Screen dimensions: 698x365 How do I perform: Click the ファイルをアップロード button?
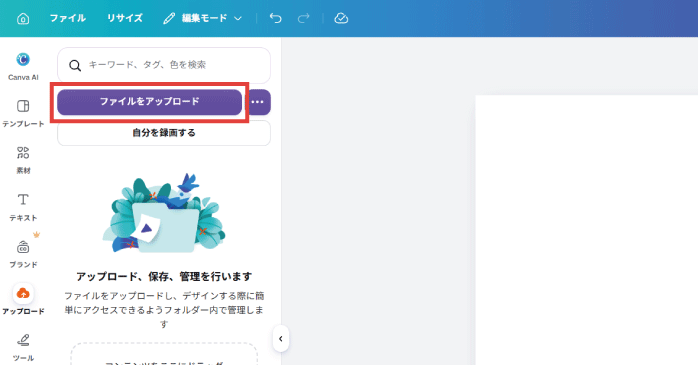click(x=150, y=102)
